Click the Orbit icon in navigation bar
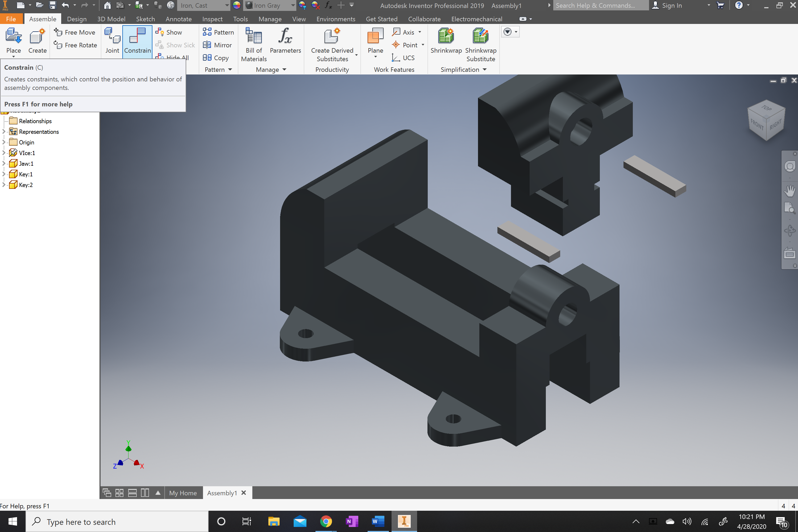The width and height of the screenshot is (798, 532). (x=789, y=231)
